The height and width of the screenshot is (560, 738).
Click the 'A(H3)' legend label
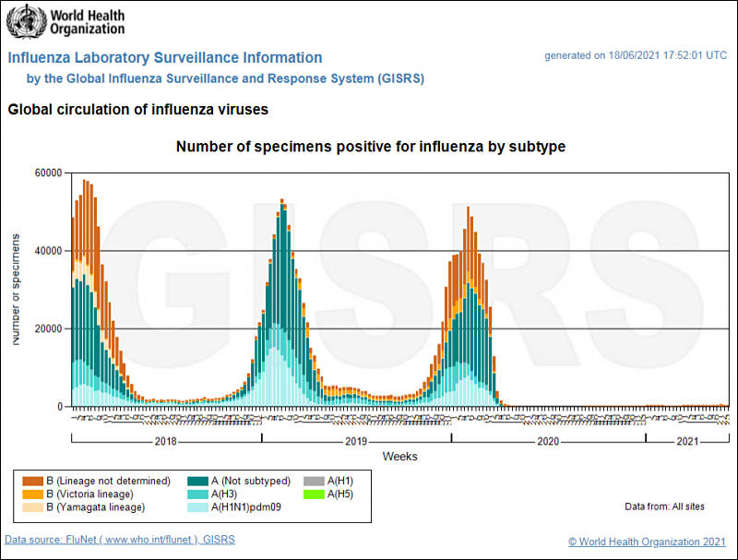224,494
